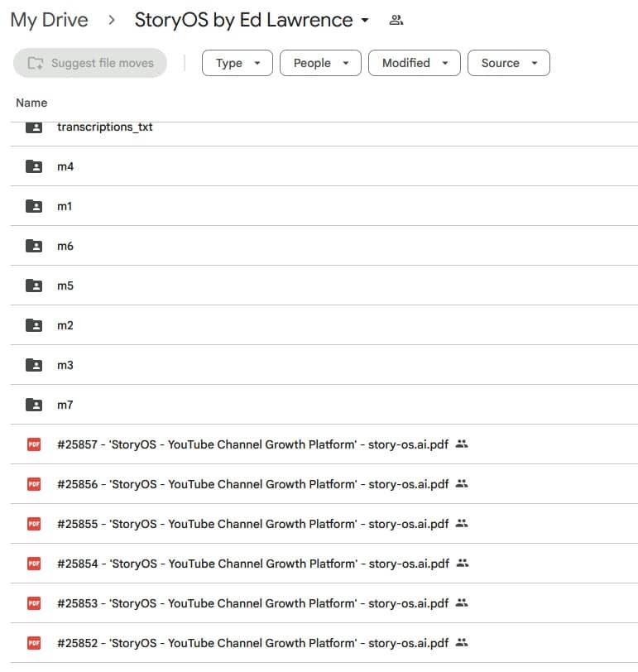Click the shared folder icon for m6
638x672 pixels.
pos(34,246)
